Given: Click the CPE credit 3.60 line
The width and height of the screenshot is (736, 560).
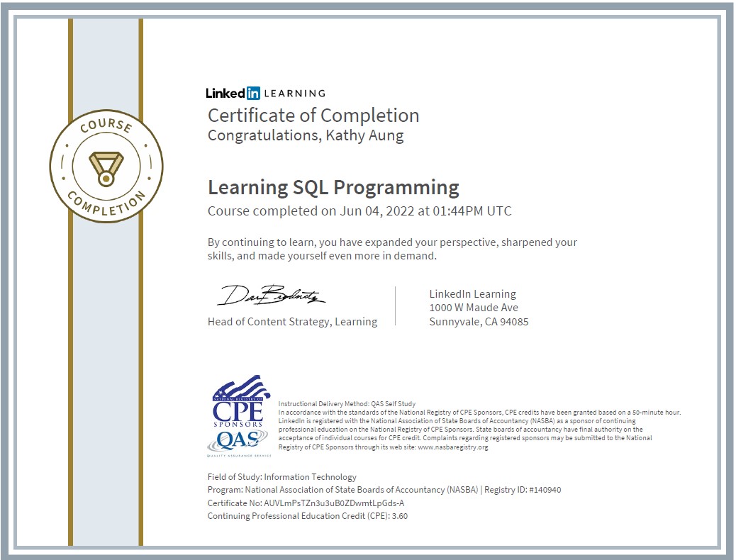Looking at the screenshot, I should point(308,516).
